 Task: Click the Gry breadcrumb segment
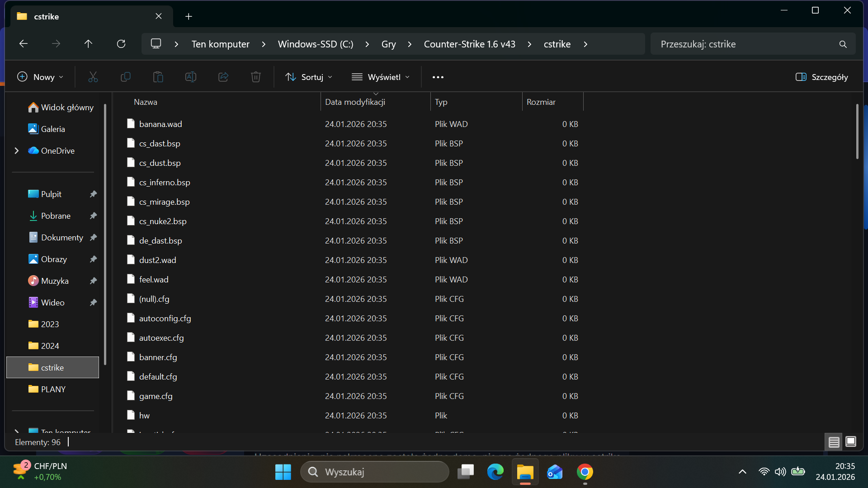click(x=388, y=44)
